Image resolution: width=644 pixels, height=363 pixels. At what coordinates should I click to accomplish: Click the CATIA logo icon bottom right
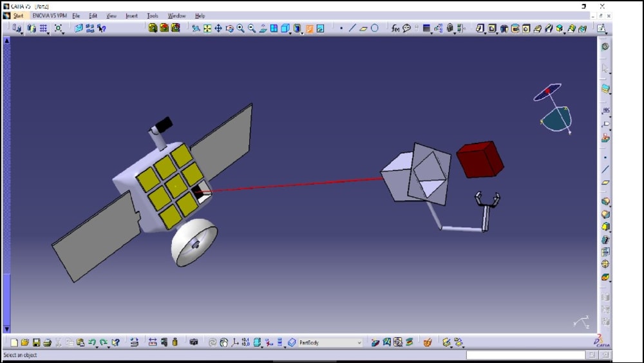(601, 341)
